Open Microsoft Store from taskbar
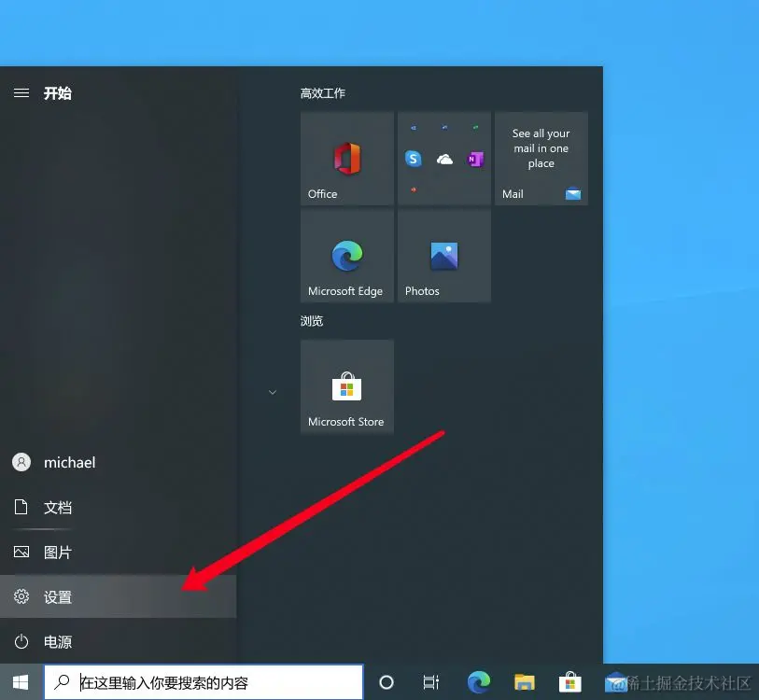 tap(569, 682)
